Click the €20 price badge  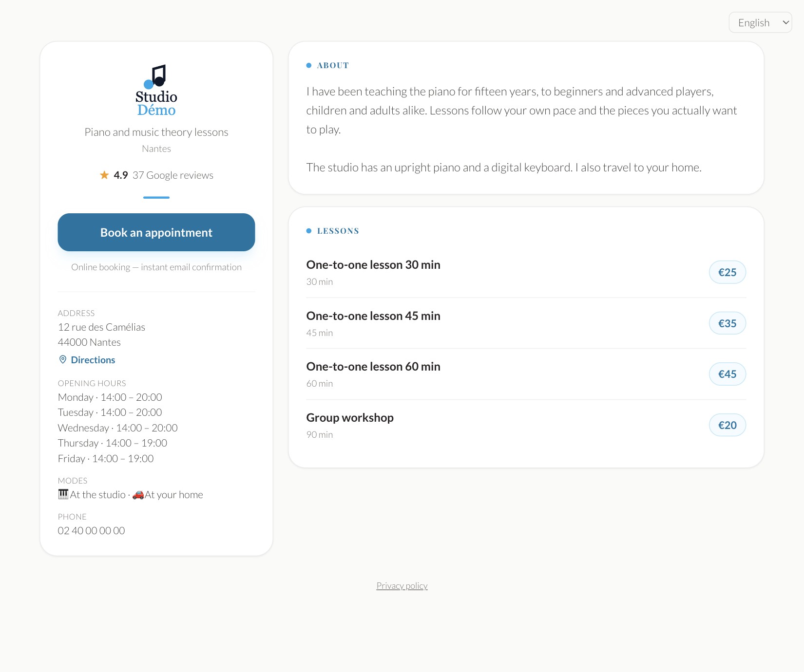coord(727,425)
